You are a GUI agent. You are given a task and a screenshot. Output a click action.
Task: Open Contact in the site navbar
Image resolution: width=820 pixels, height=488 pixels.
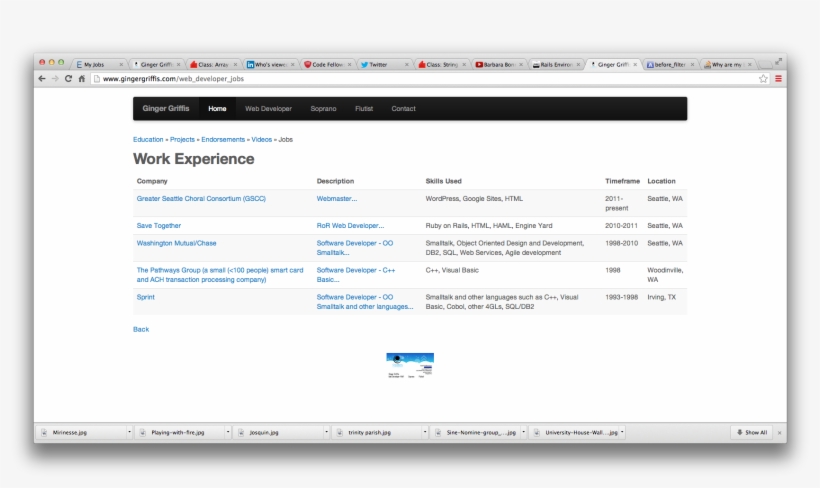click(x=403, y=109)
